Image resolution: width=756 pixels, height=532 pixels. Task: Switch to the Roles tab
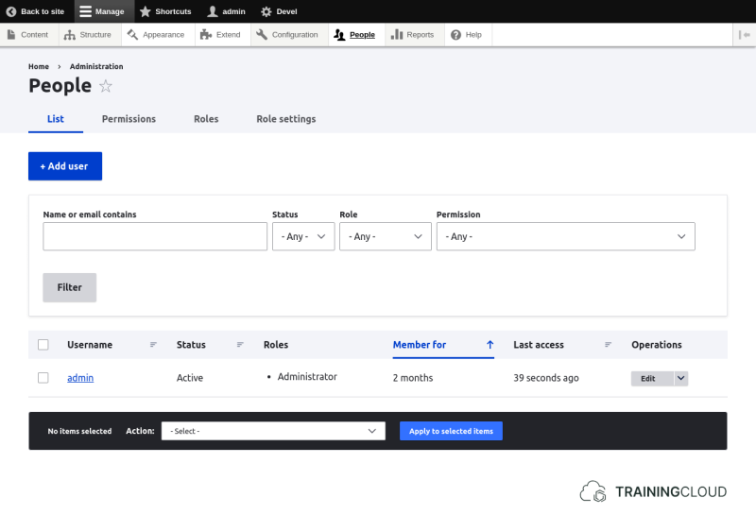point(206,119)
